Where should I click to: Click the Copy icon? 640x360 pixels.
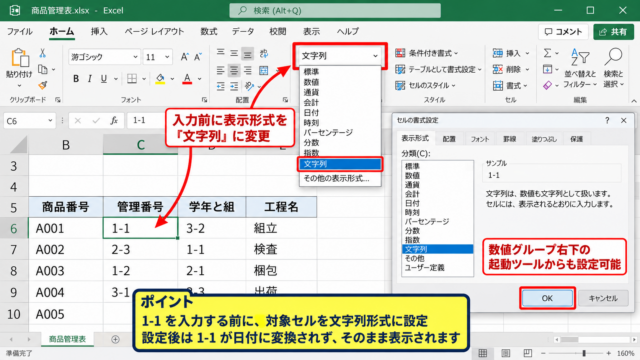click(42, 69)
